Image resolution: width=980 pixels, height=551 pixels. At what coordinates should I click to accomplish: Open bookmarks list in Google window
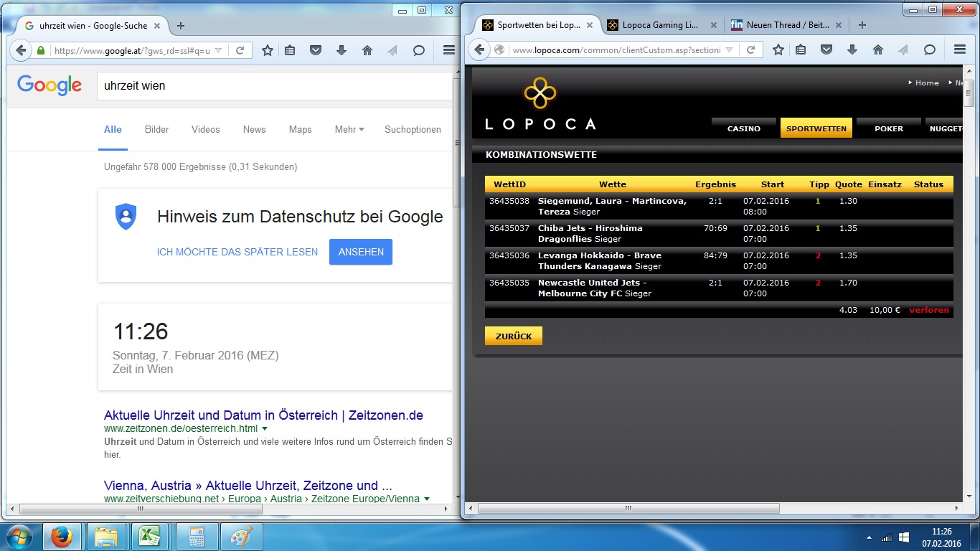pos(290,50)
